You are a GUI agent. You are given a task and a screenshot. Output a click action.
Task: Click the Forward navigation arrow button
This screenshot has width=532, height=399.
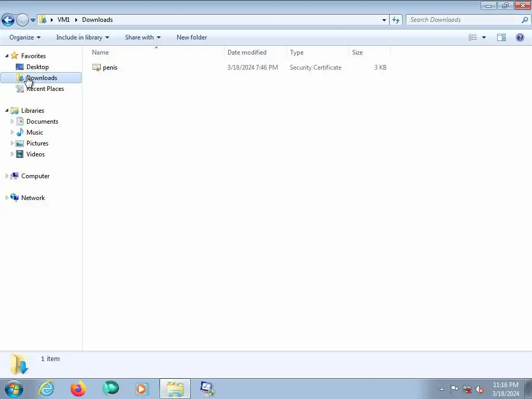[x=22, y=20]
